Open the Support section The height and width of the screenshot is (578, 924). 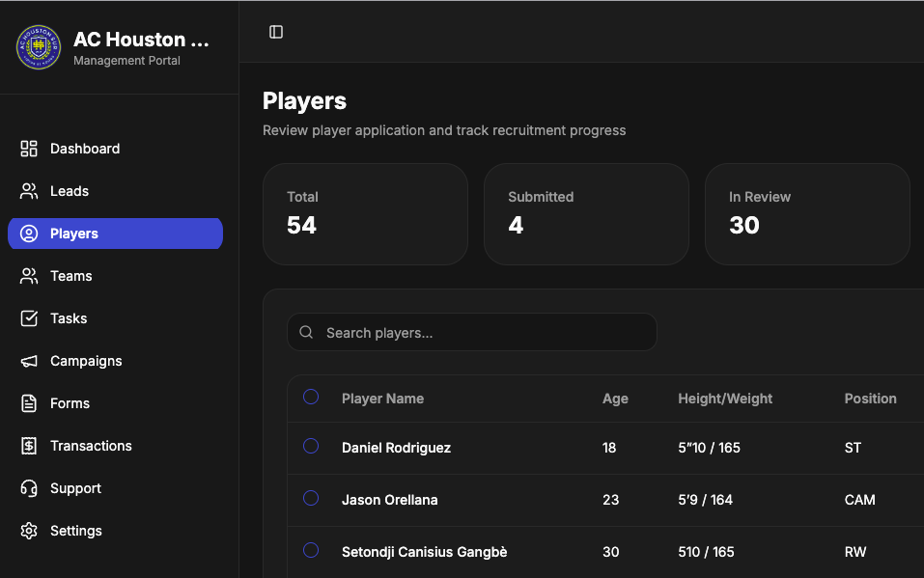(x=74, y=487)
